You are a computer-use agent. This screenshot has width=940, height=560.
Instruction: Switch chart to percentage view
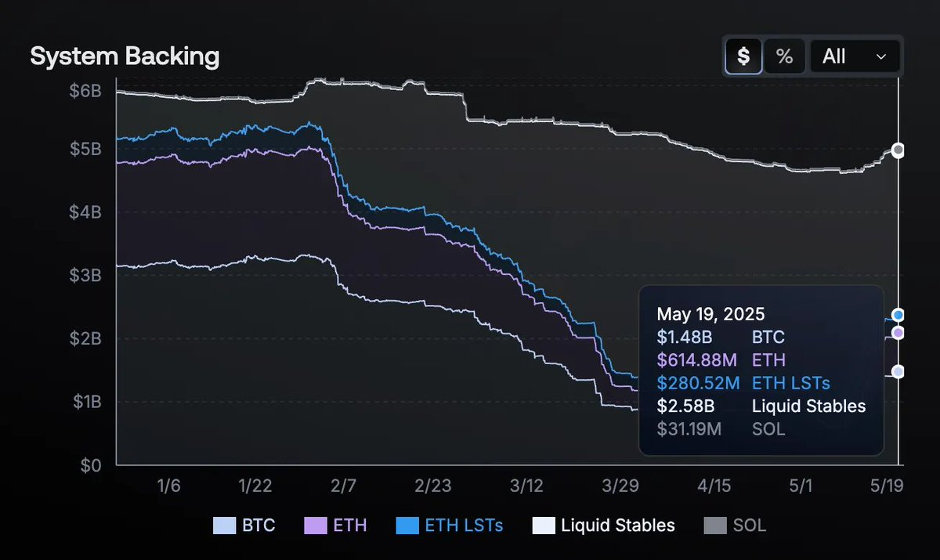(784, 56)
